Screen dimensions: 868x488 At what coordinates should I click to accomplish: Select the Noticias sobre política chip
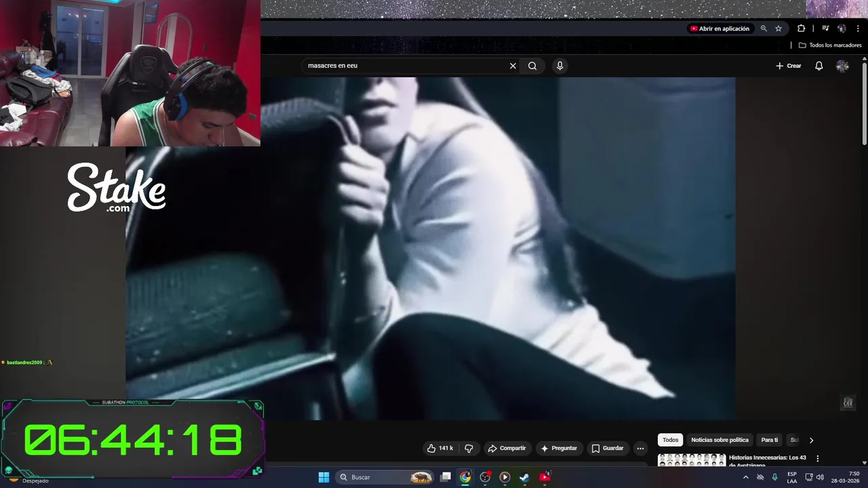pos(719,440)
